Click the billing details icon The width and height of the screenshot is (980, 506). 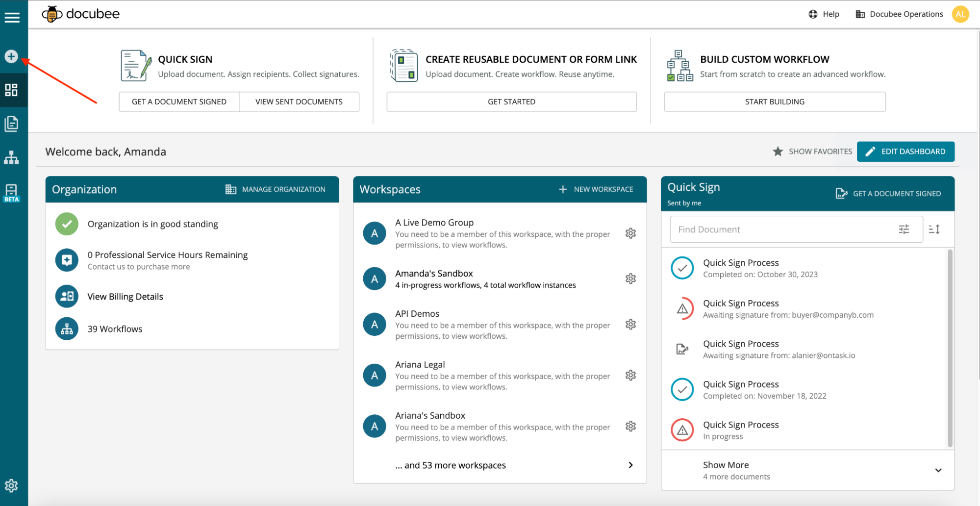[67, 297]
